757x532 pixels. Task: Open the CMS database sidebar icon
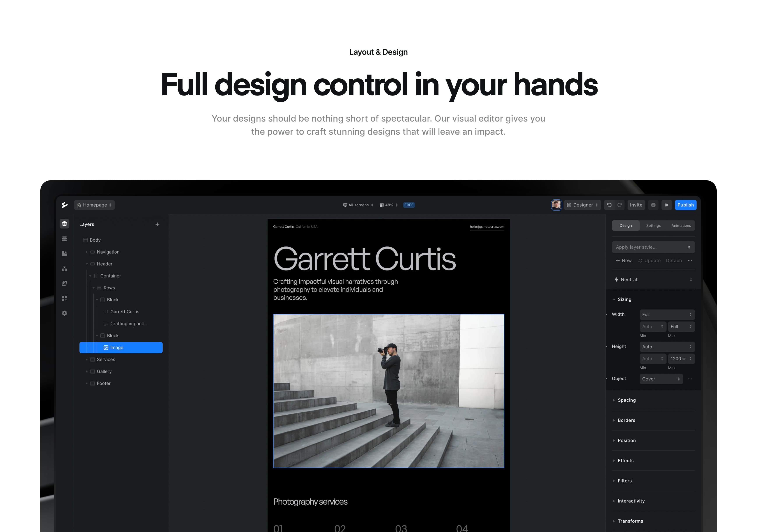click(64, 239)
